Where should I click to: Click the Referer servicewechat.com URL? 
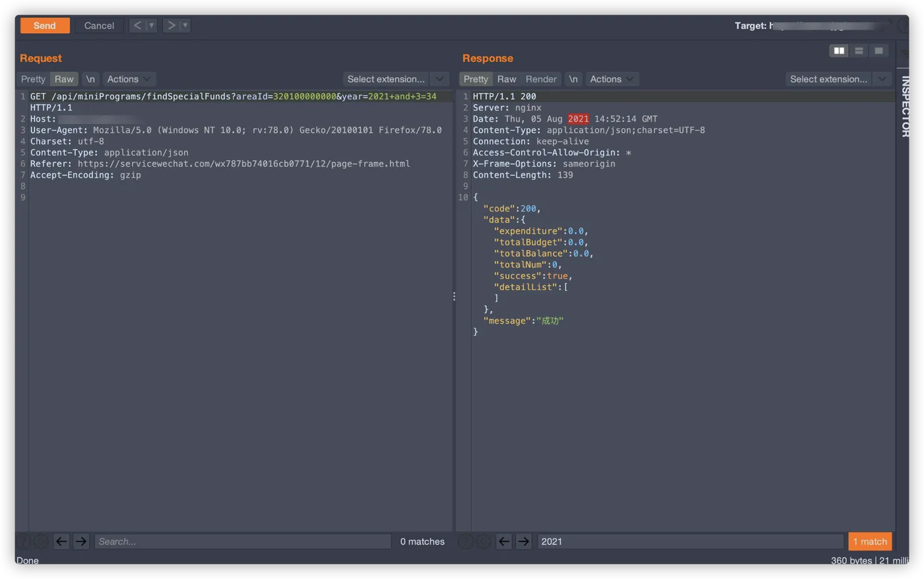click(x=244, y=164)
